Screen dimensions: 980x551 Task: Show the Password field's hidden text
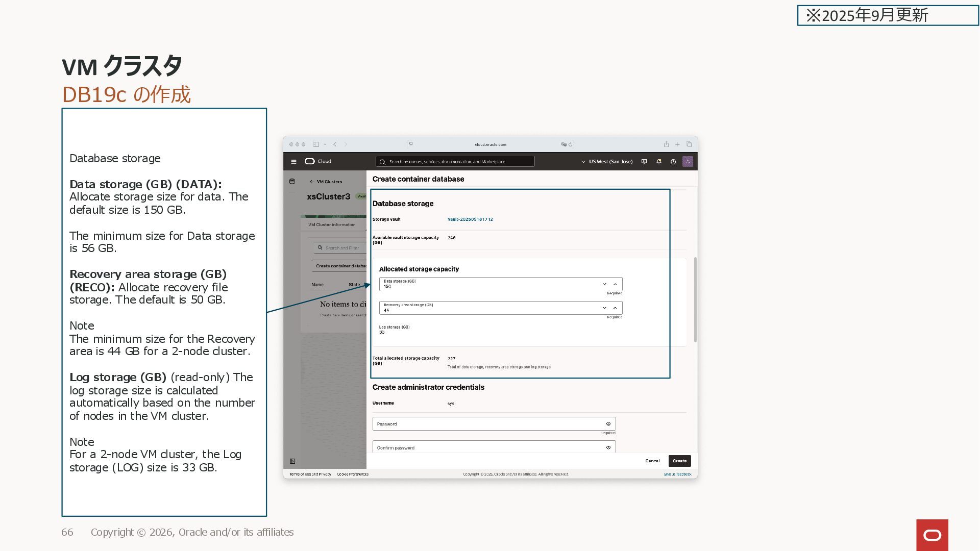point(608,424)
